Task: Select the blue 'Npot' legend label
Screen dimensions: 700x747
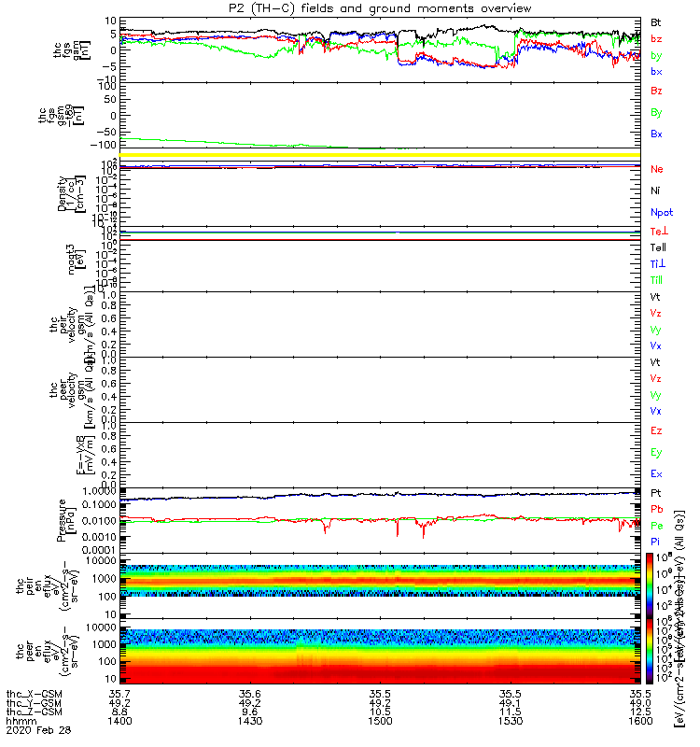Action: [x=662, y=213]
